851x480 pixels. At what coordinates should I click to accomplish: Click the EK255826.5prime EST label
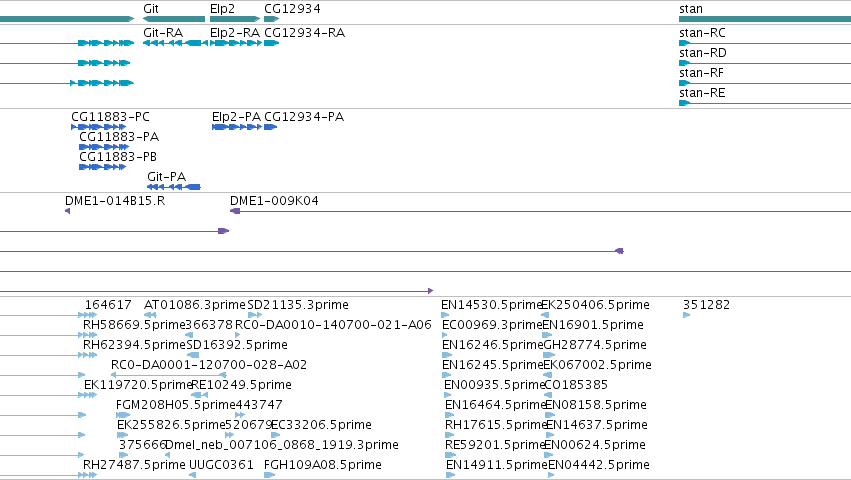coord(171,425)
